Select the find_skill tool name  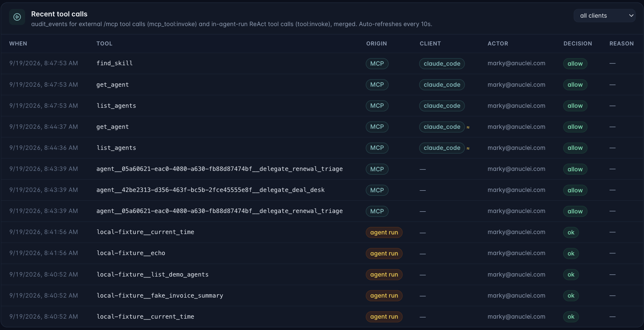pyautogui.click(x=115, y=63)
